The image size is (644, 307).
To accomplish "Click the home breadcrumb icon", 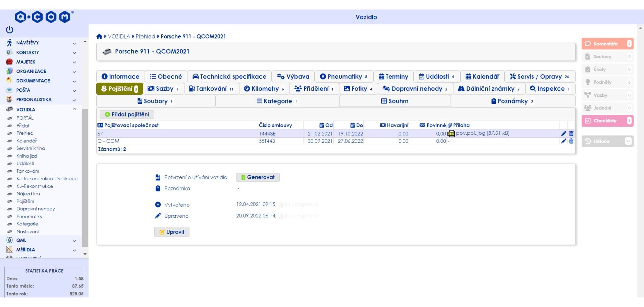I will [x=99, y=36].
